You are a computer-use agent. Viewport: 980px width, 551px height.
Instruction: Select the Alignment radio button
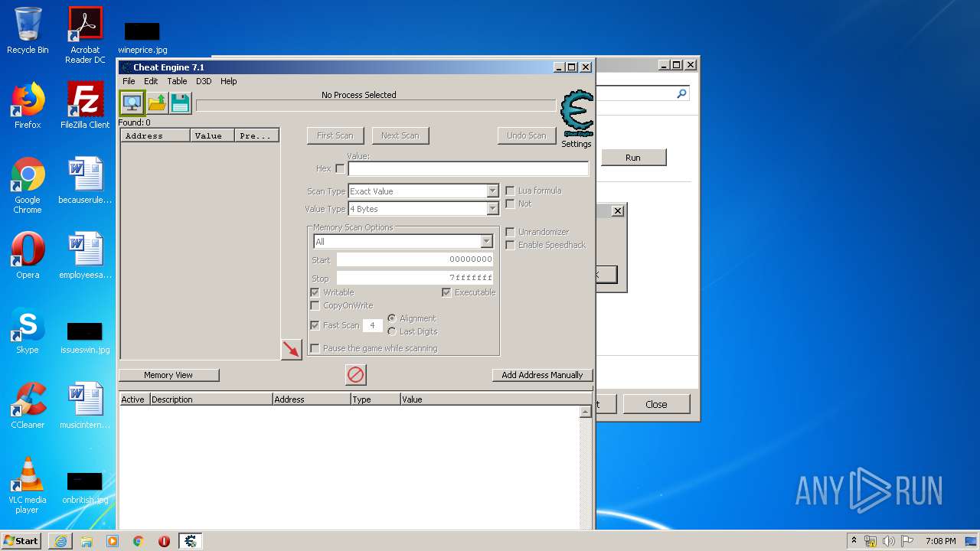pos(392,318)
